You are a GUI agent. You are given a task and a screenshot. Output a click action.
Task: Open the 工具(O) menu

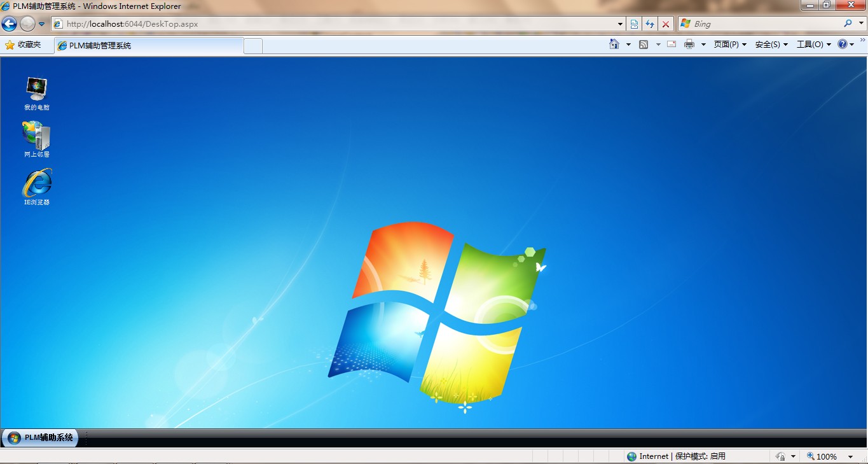[814, 45]
